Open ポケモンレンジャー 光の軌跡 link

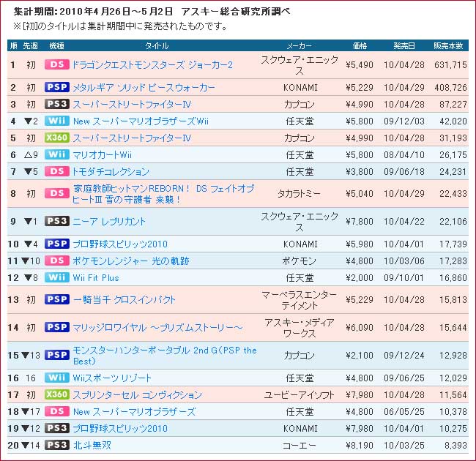[131, 261]
